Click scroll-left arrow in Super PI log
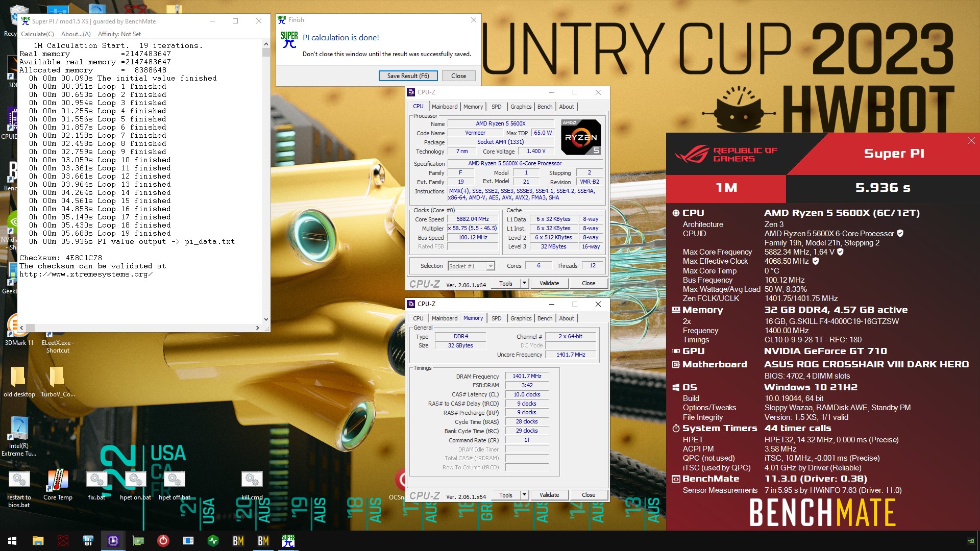Image resolution: width=980 pixels, height=551 pixels. pyautogui.click(x=21, y=328)
